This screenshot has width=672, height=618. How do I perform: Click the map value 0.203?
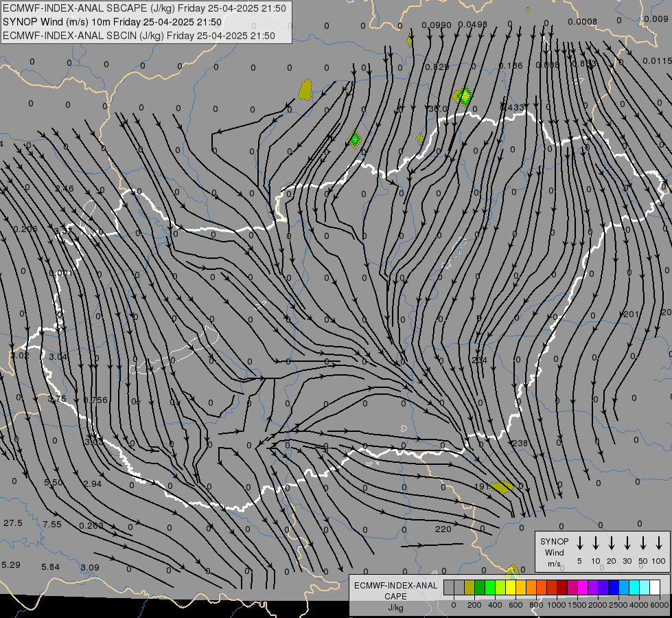tap(91, 525)
